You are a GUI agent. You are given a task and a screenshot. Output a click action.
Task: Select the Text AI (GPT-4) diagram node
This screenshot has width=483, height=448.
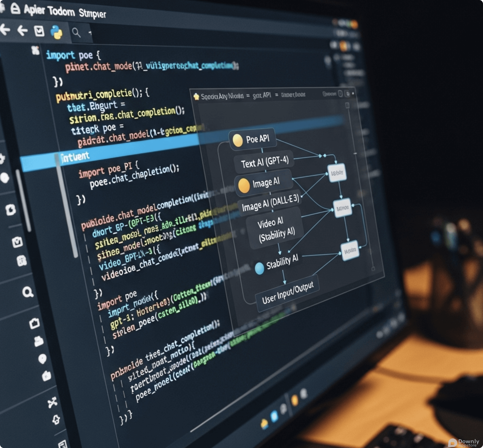[x=264, y=162]
